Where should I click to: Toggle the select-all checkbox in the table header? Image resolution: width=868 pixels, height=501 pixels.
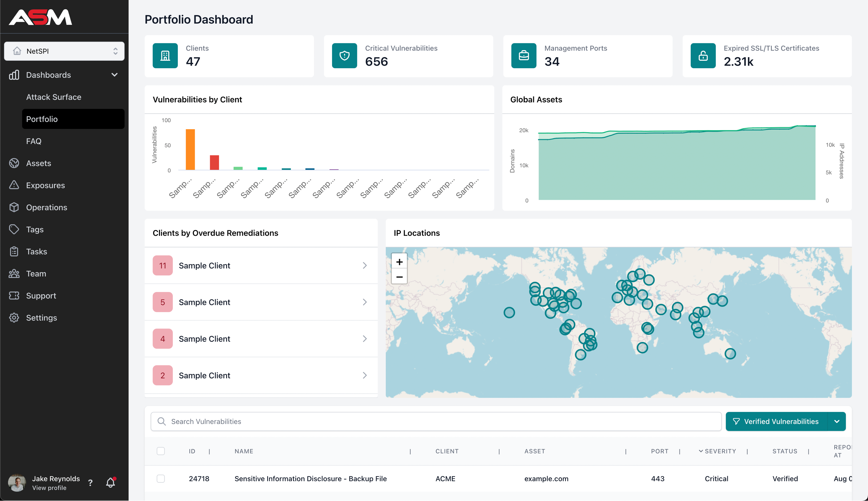(x=161, y=451)
